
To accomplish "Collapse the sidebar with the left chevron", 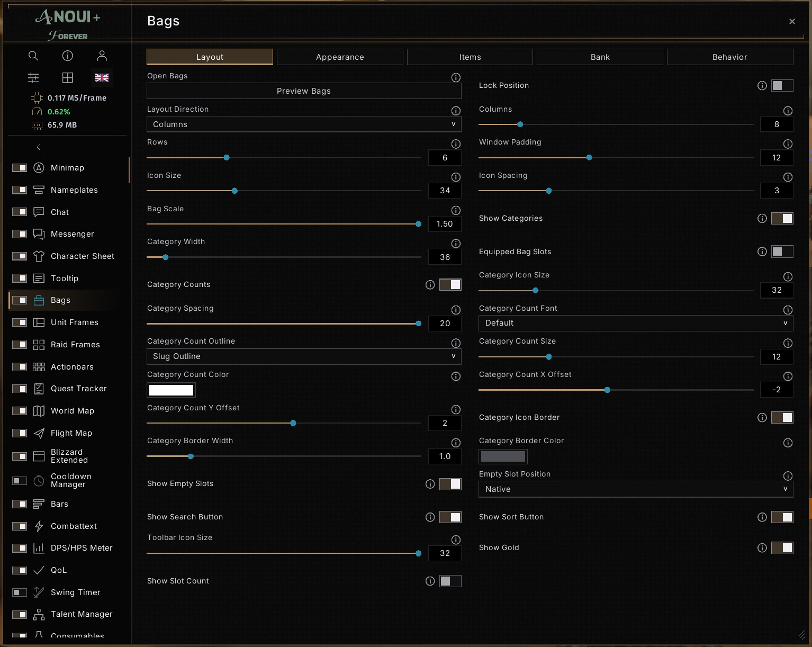I will 39,147.
